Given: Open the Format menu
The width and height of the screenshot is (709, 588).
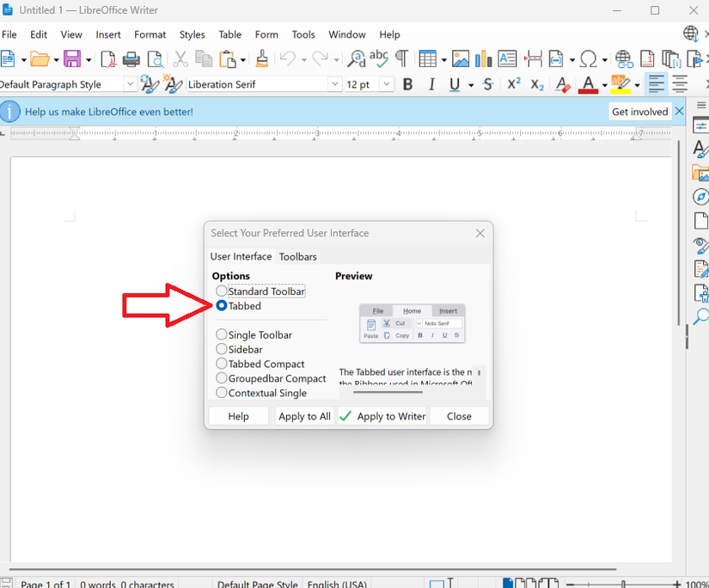Looking at the screenshot, I should click(150, 34).
